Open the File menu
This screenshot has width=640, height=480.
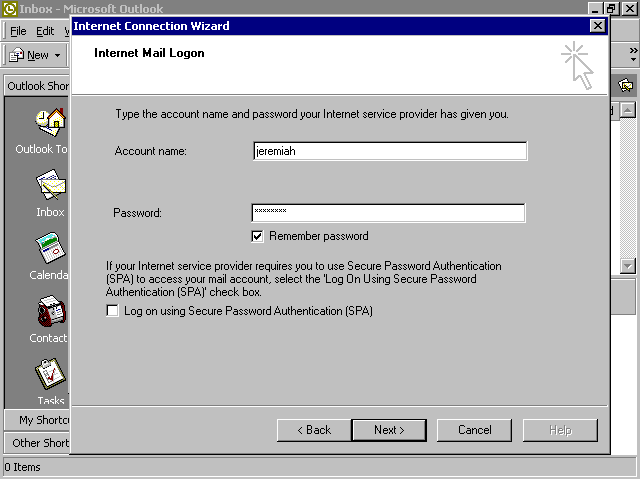click(x=18, y=31)
